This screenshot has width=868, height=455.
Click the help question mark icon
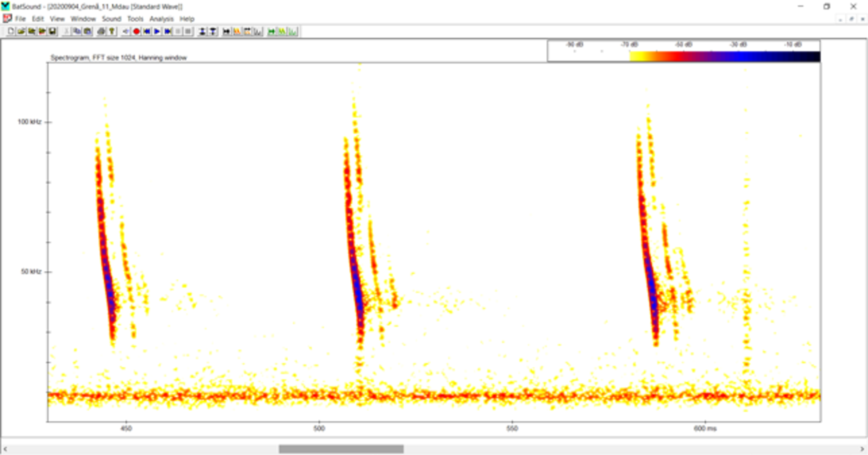[x=112, y=32]
